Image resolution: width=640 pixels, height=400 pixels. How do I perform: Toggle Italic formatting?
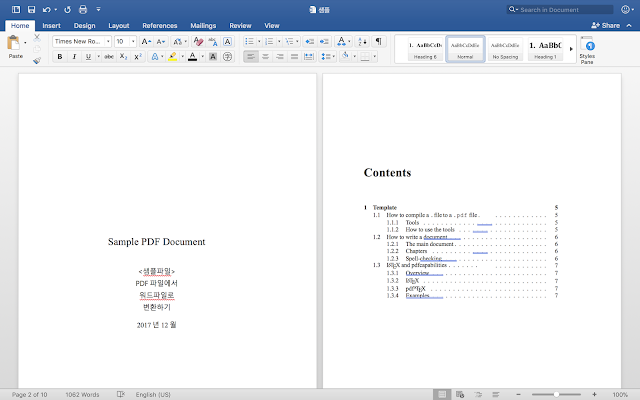click(74, 57)
